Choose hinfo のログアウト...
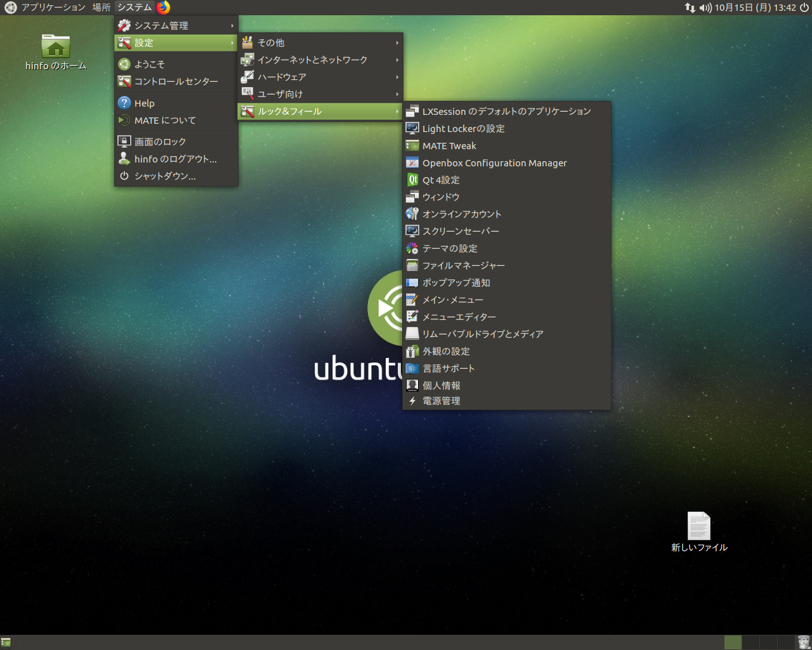Viewport: 812px width, 650px height. tap(176, 159)
